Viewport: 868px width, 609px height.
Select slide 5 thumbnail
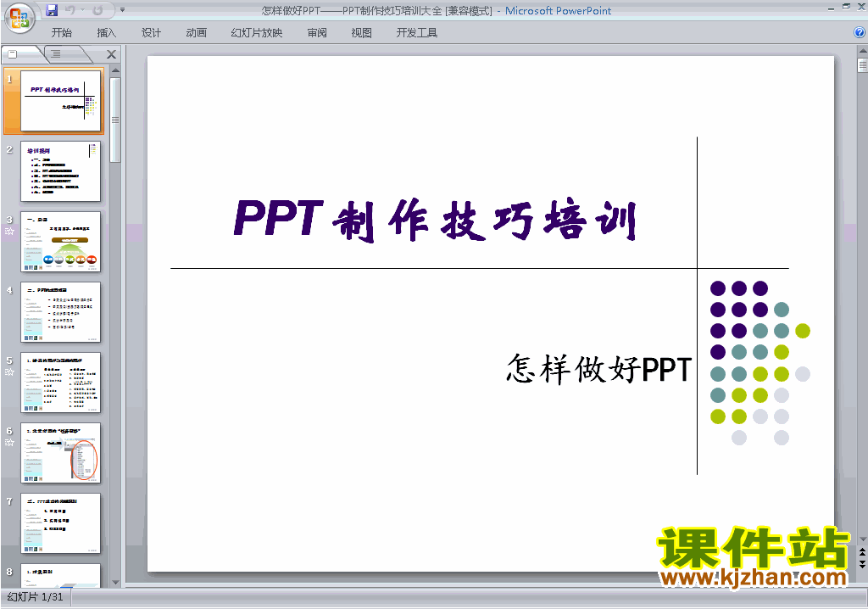point(61,383)
